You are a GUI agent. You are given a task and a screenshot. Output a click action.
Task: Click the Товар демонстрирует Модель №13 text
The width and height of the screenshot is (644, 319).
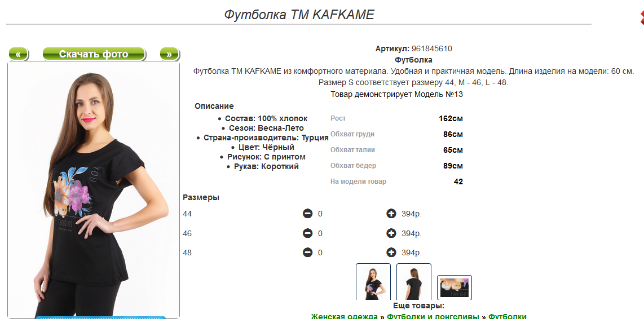coord(397,95)
